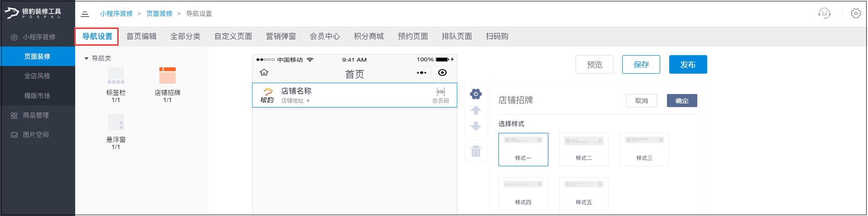
Task: Move component down with arrow icon
Action: point(476,126)
